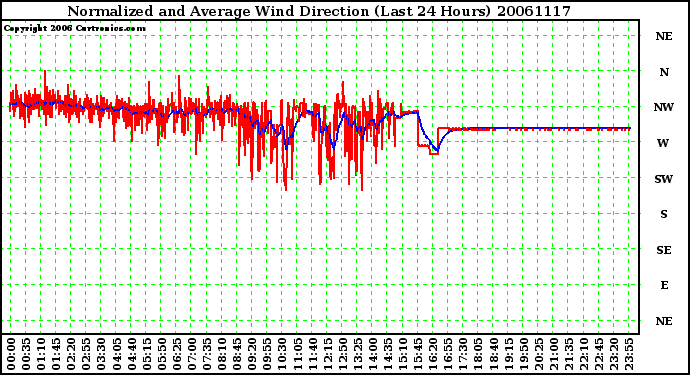Click the 18:40 time label

coord(493,354)
